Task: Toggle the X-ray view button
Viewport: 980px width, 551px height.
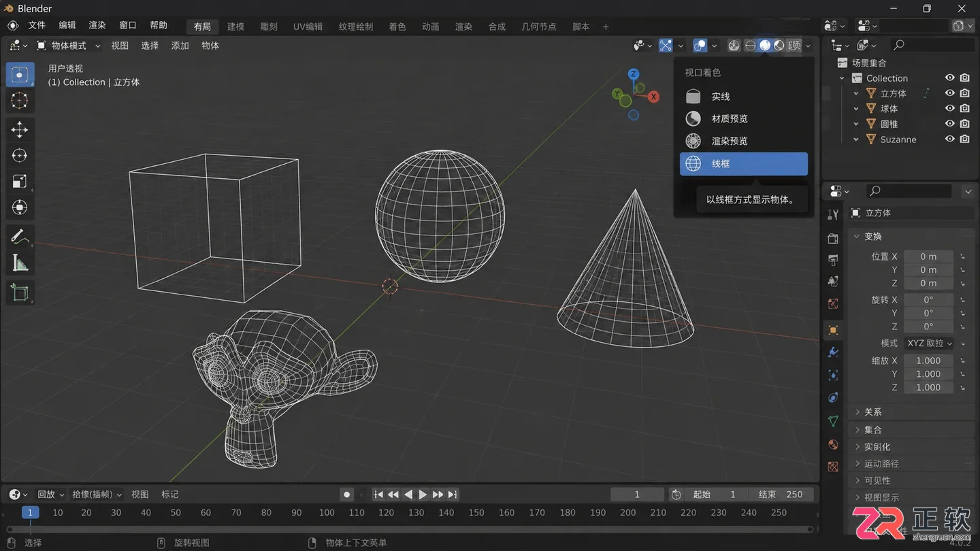Action: (x=734, y=46)
